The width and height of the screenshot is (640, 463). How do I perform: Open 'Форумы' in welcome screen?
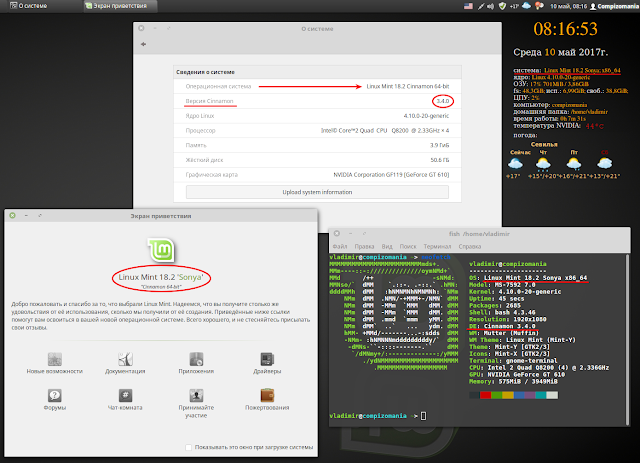[55, 399]
